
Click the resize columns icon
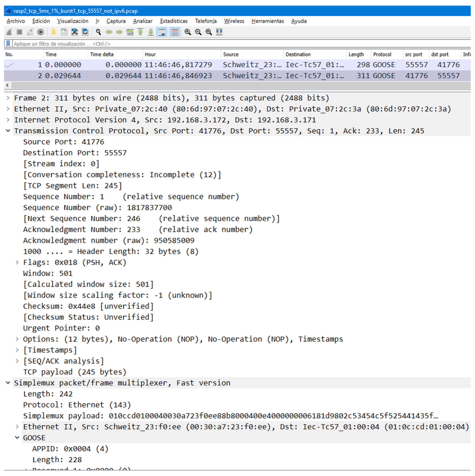click(x=219, y=32)
